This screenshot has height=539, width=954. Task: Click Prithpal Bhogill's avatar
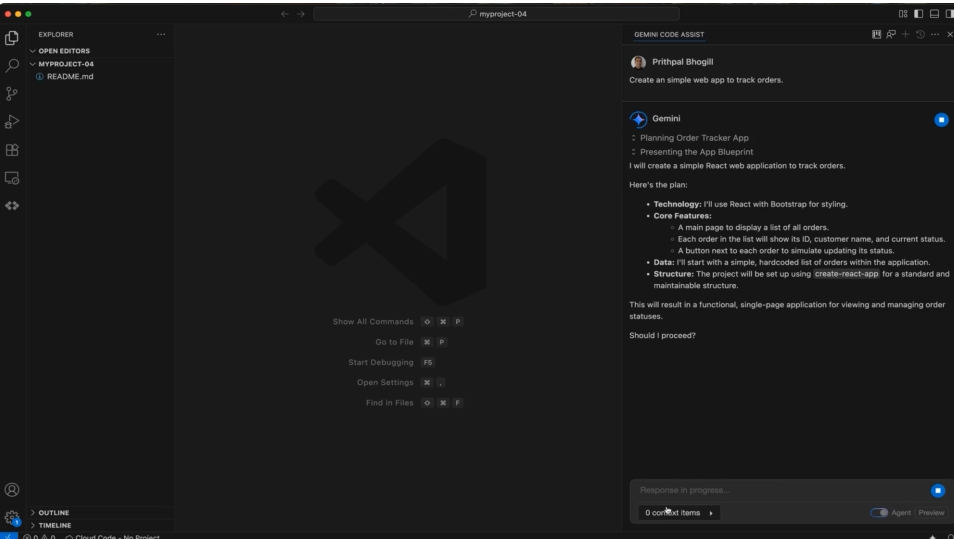coord(638,62)
